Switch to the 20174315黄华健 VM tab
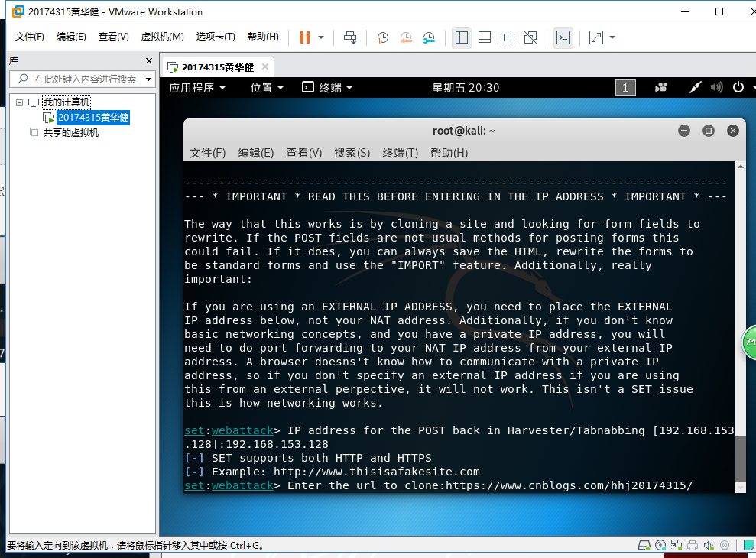The width and height of the screenshot is (756, 558). pos(217,67)
